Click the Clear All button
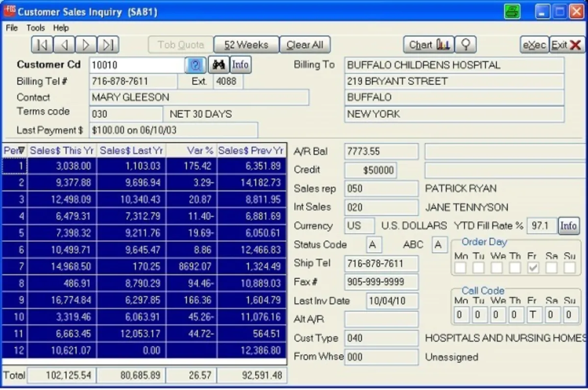 tap(305, 45)
